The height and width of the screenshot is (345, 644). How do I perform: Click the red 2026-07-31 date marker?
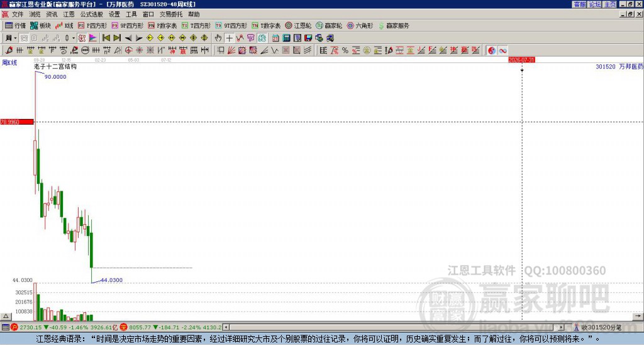point(521,60)
